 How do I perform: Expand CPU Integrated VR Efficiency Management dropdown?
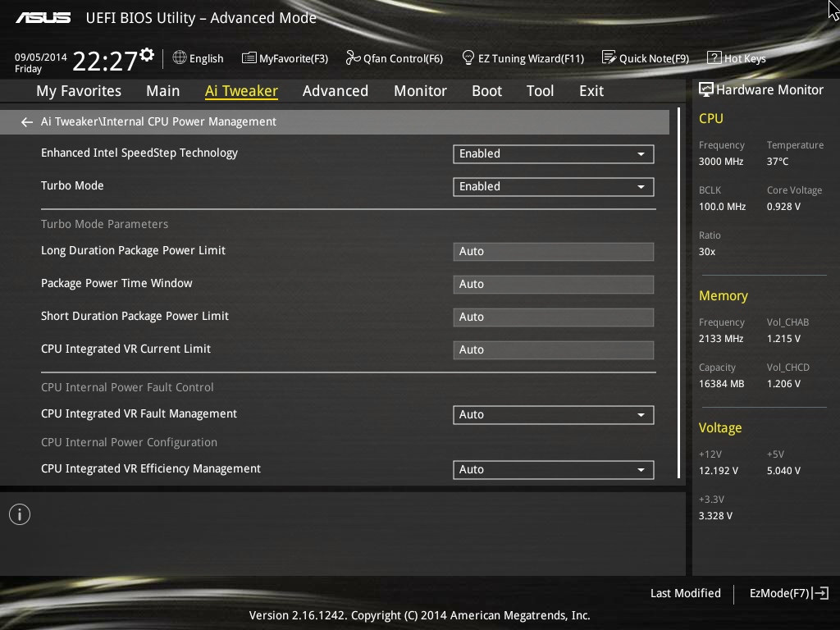click(x=554, y=470)
